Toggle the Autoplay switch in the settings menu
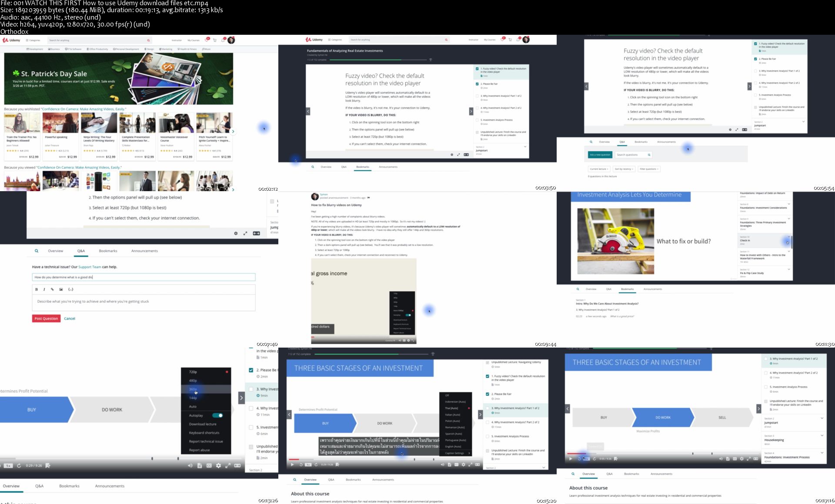 pyautogui.click(x=218, y=415)
